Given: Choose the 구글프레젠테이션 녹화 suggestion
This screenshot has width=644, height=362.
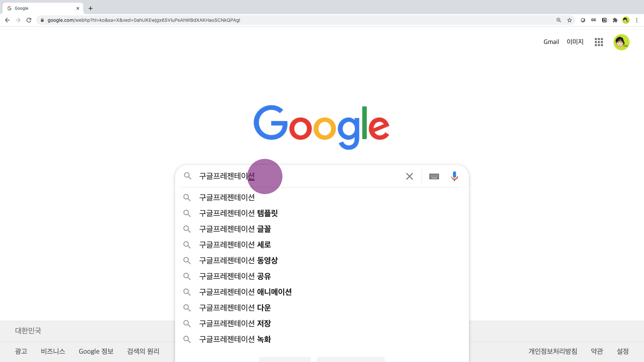Looking at the screenshot, I should [235, 339].
